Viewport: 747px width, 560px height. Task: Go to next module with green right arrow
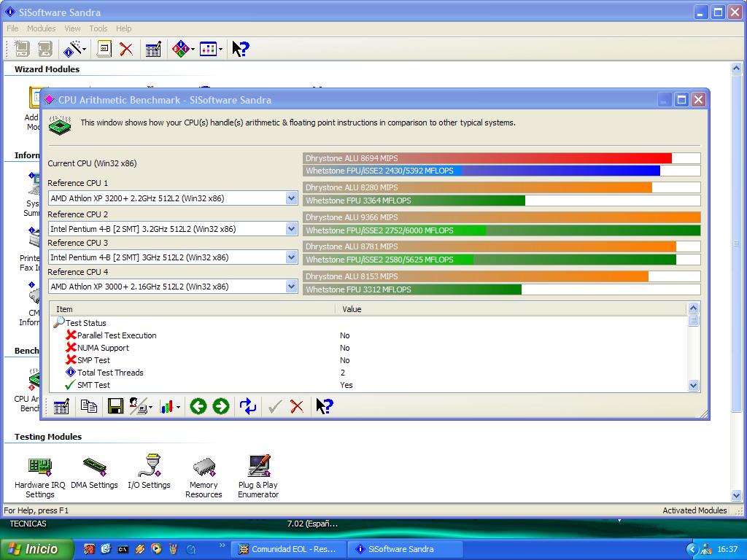[220, 406]
